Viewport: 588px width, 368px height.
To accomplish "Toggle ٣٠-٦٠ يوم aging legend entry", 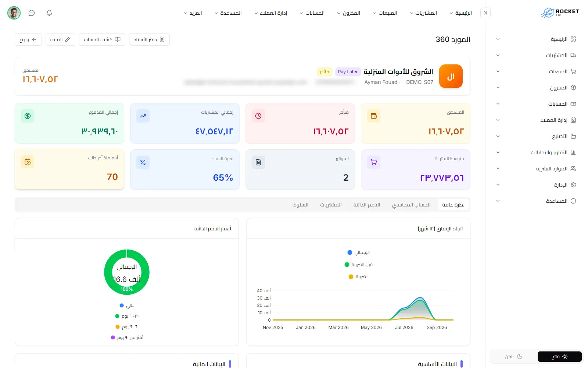I will pyautogui.click(x=127, y=316).
